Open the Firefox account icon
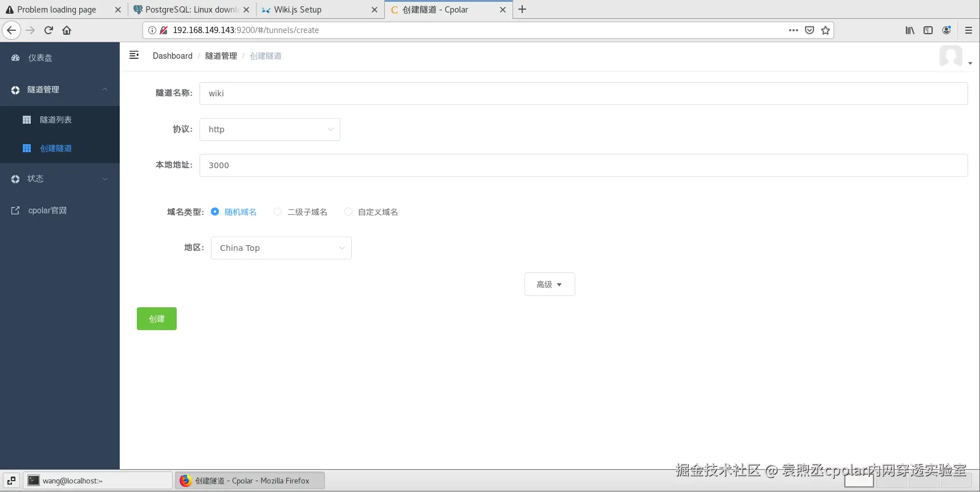This screenshot has height=492, width=980. (946, 30)
